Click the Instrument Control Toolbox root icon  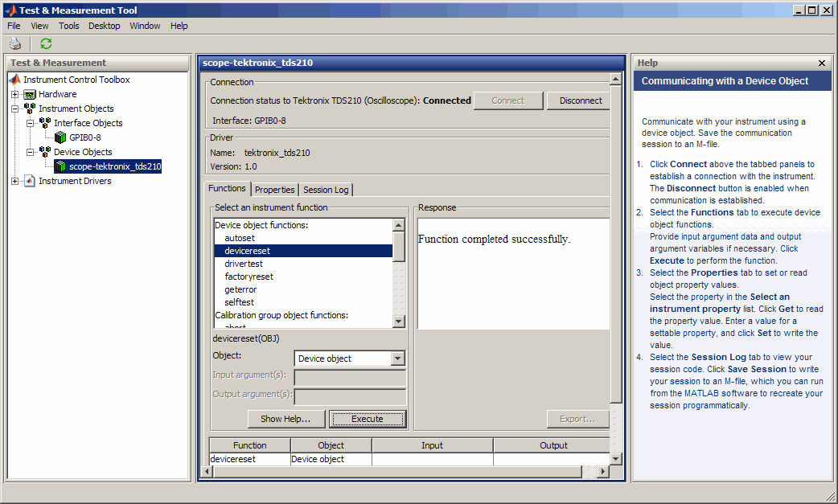coord(14,80)
